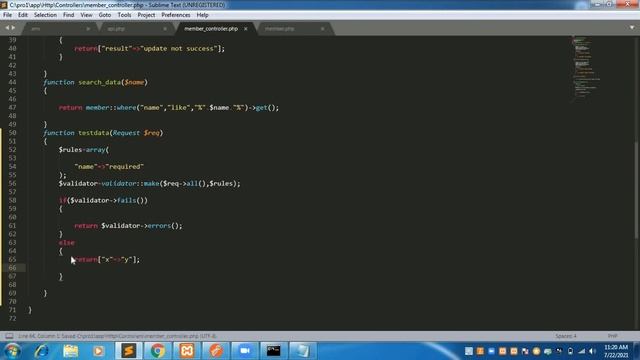Click the return $validator->errors() line

[128, 226]
